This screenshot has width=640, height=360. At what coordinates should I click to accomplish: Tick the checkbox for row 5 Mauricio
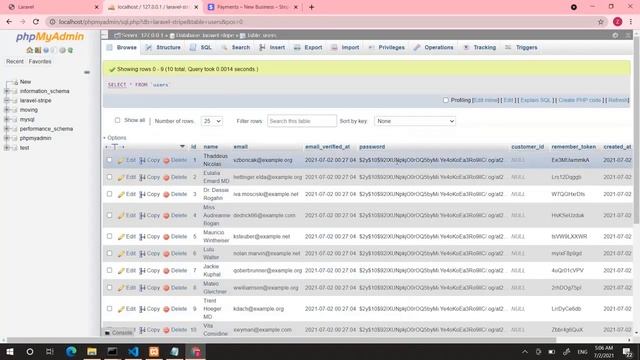click(x=109, y=236)
